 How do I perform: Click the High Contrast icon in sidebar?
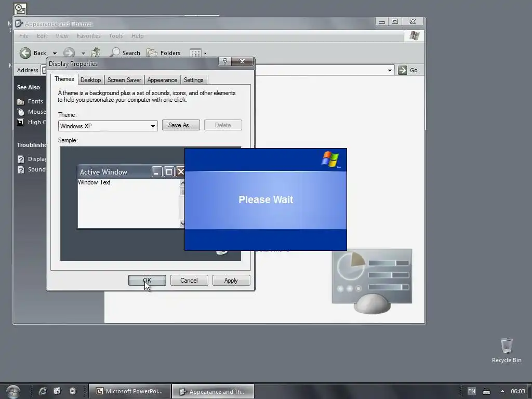(21, 122)
